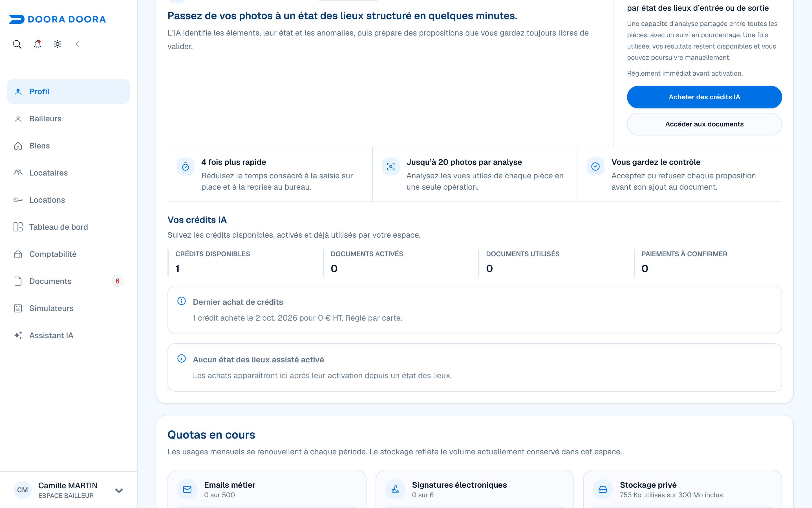Click the Emails métier envelope icon

tap(187, 490)
